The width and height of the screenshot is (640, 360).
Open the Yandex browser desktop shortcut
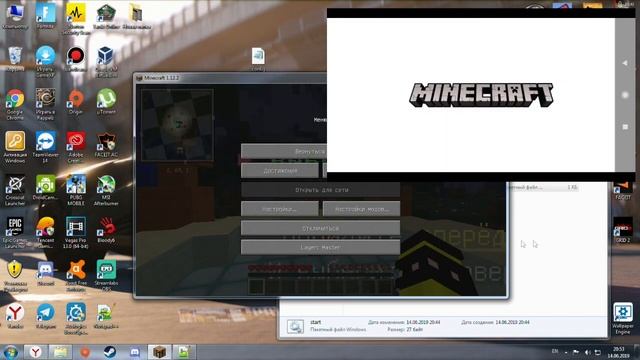(x=15, y=316)
